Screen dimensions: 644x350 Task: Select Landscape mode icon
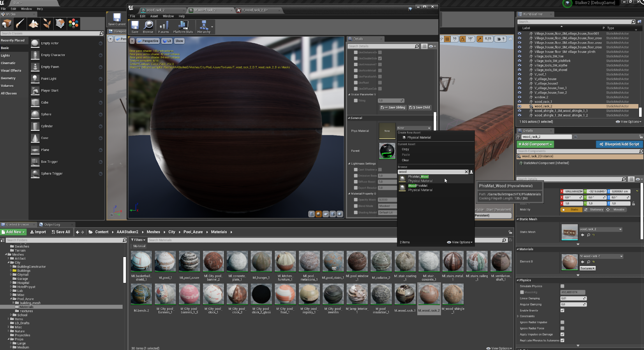pos(34,24)
